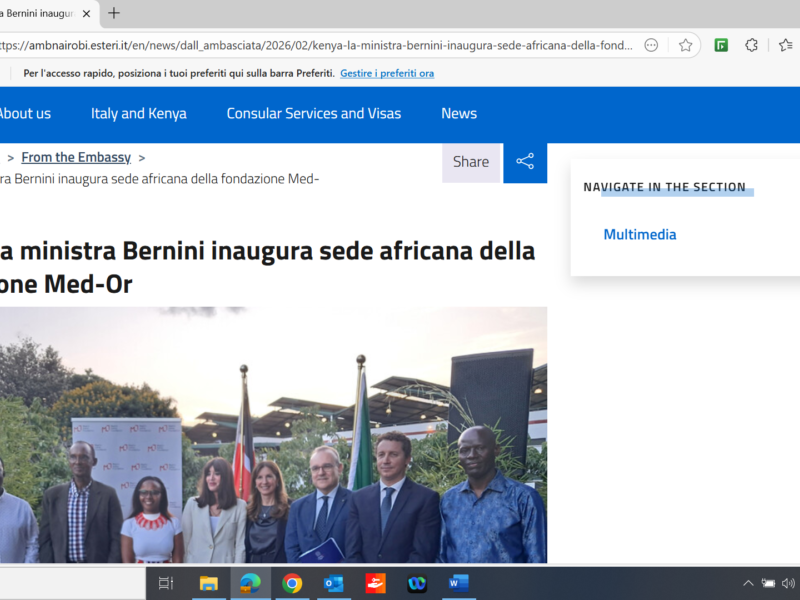Open Google Chrome from the taskbar

tap(292, 584)
